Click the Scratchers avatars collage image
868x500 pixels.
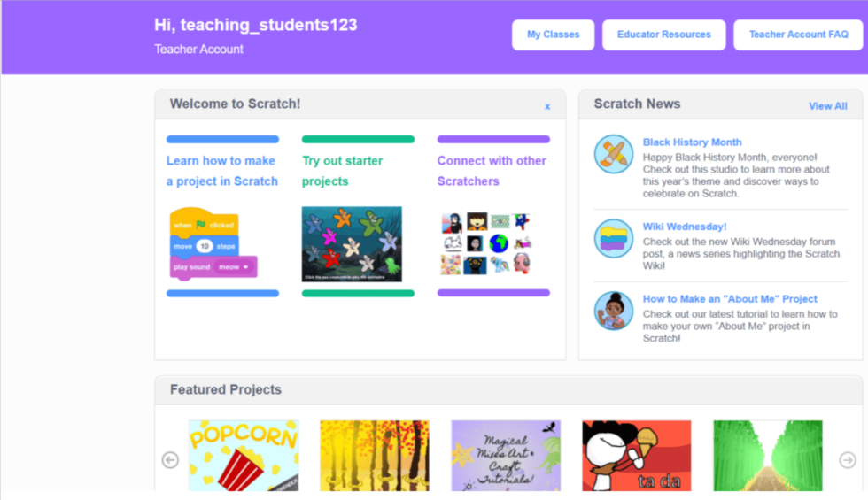[x=486, y=243]
